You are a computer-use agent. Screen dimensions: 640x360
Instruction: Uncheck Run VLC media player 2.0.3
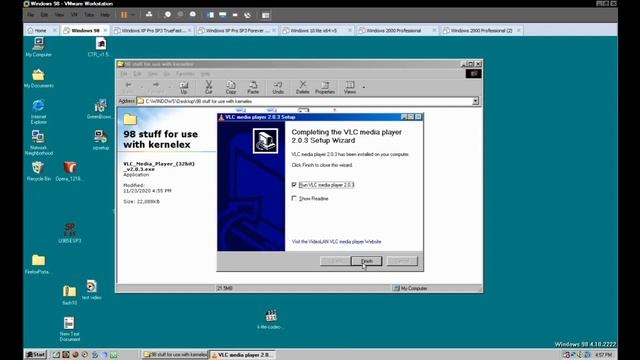(294, 185)
